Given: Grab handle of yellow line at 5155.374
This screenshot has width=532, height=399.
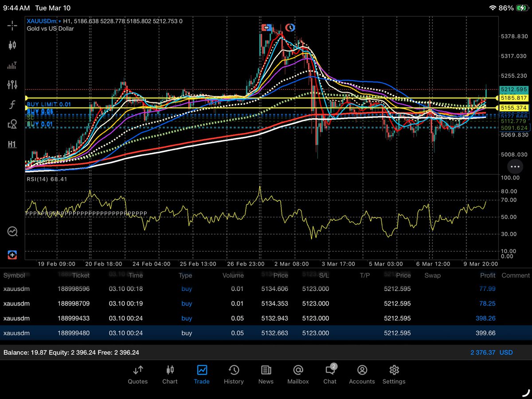Looking at the screenshot, I should pos(26,108).
